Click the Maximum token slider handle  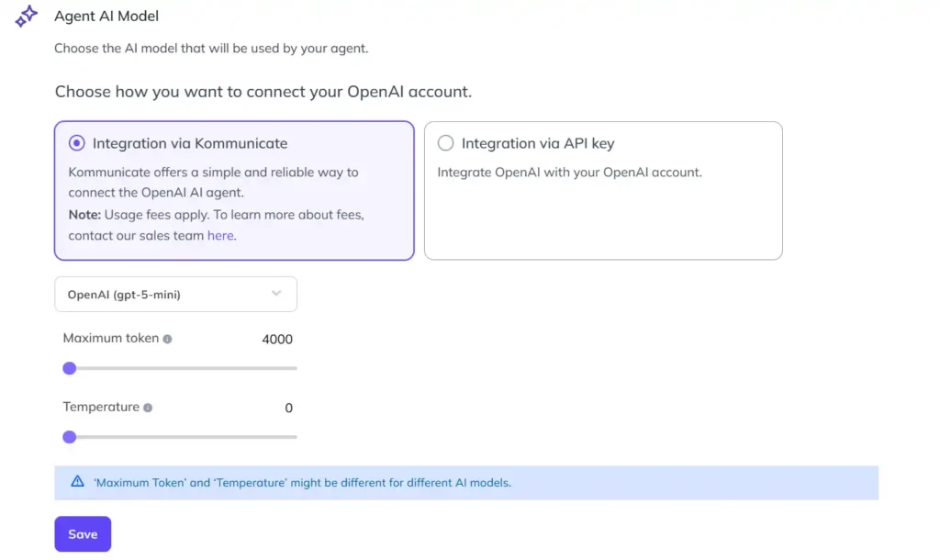click(70, 368)
